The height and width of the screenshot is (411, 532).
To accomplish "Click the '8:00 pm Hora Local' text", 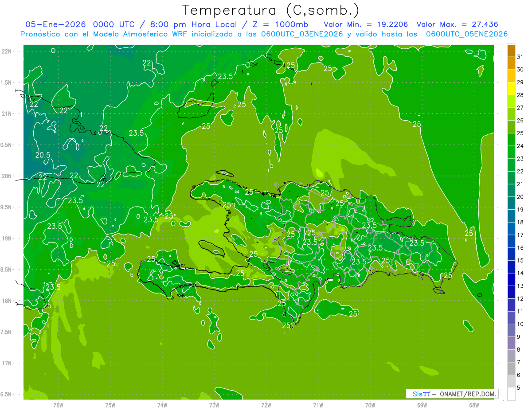I will tap(193, 24).
